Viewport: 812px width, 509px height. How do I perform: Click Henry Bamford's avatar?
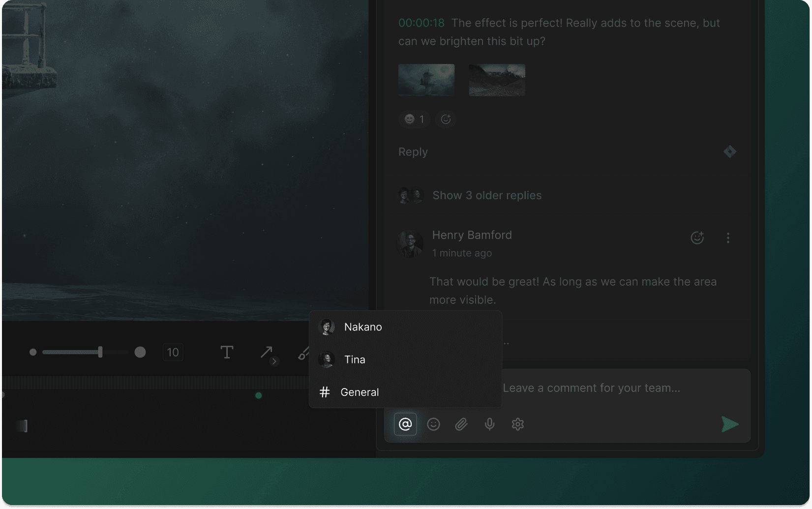(410, 243)
